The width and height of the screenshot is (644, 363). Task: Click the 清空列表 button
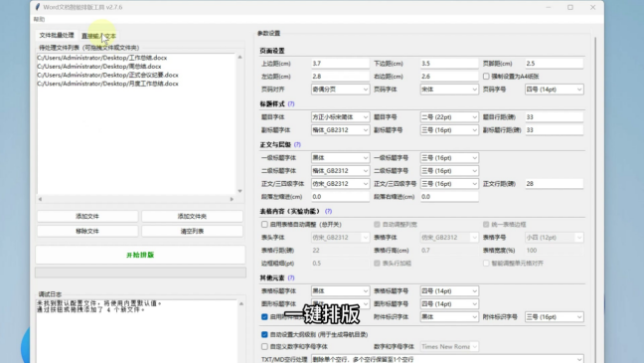coord(192,231)
